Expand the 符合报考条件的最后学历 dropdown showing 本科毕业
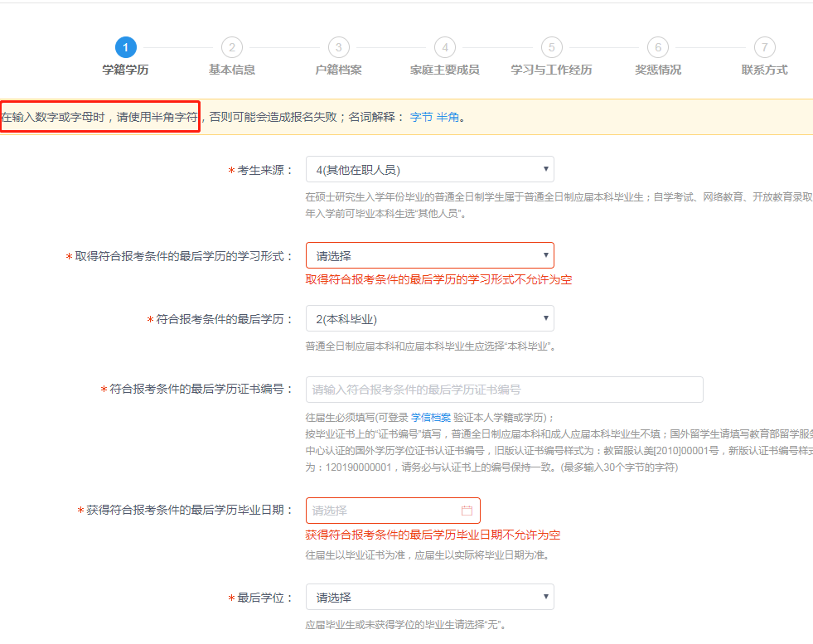Viewport: 813px width, 644px height. point(429,318)
